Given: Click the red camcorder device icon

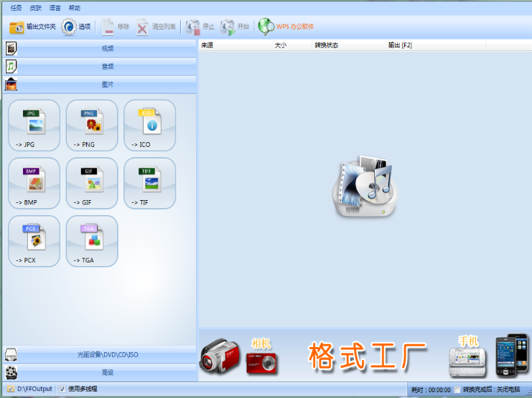Looking at the screenshot, I should click(x=219, y=356).
